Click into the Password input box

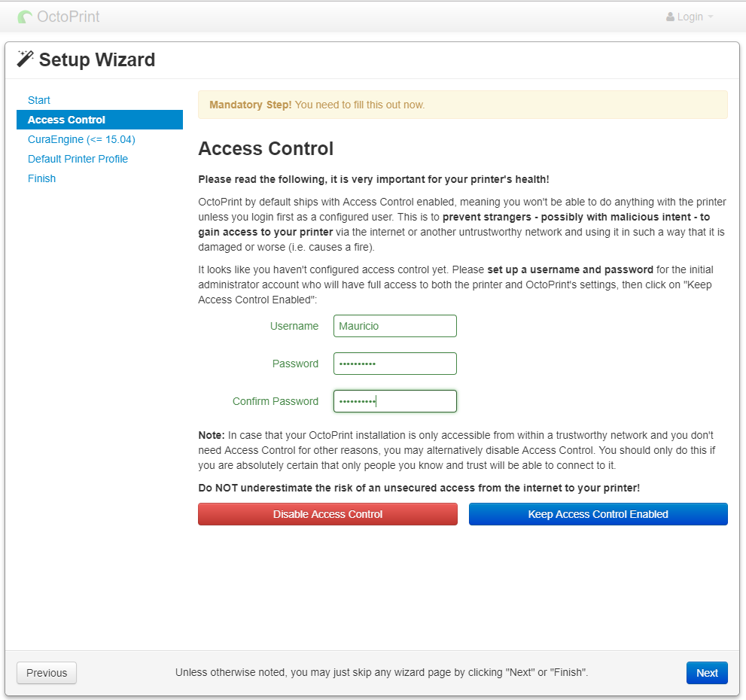coord(394,364)
